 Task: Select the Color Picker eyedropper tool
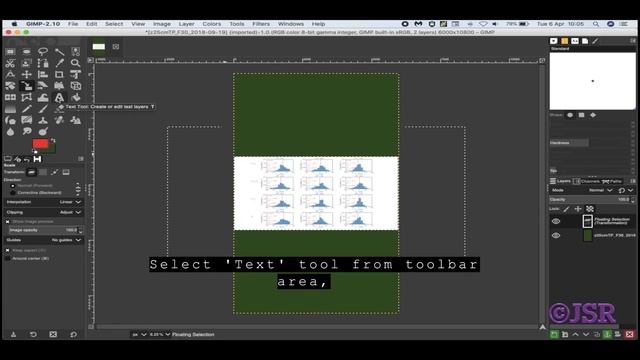[x=59, y=63]
